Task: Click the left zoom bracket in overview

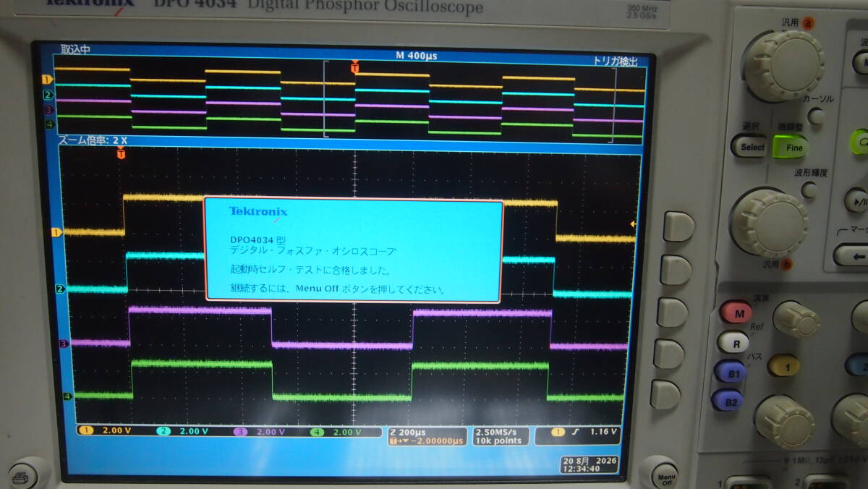Action: (x=326, y=99)
